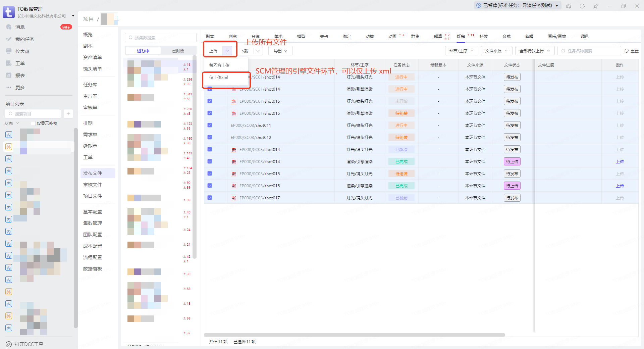
Task: Click the 我的任务 checkmark icon
Action: click(9, 39)
